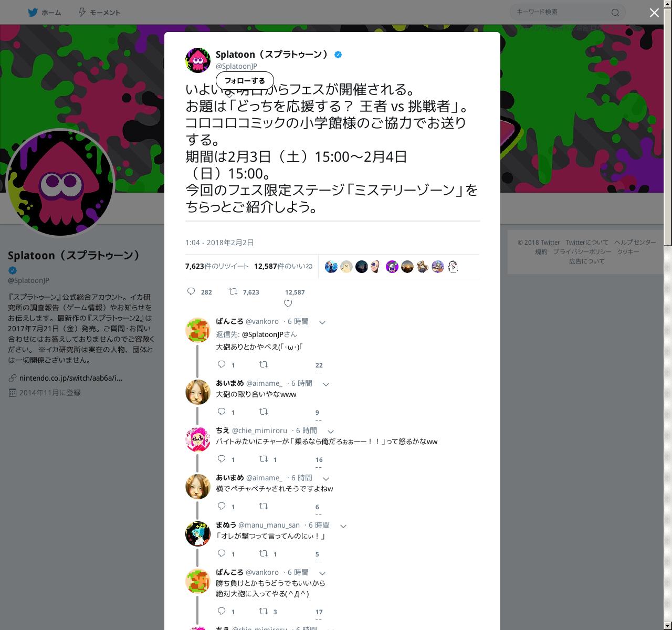
Task: Reply to ばんころ's first comment
Action: click(x=222, y=364)
